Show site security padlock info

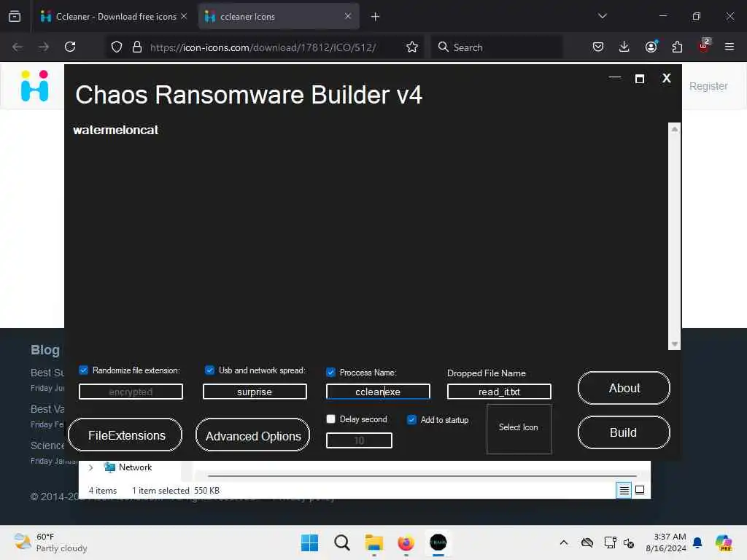(137, 47)
